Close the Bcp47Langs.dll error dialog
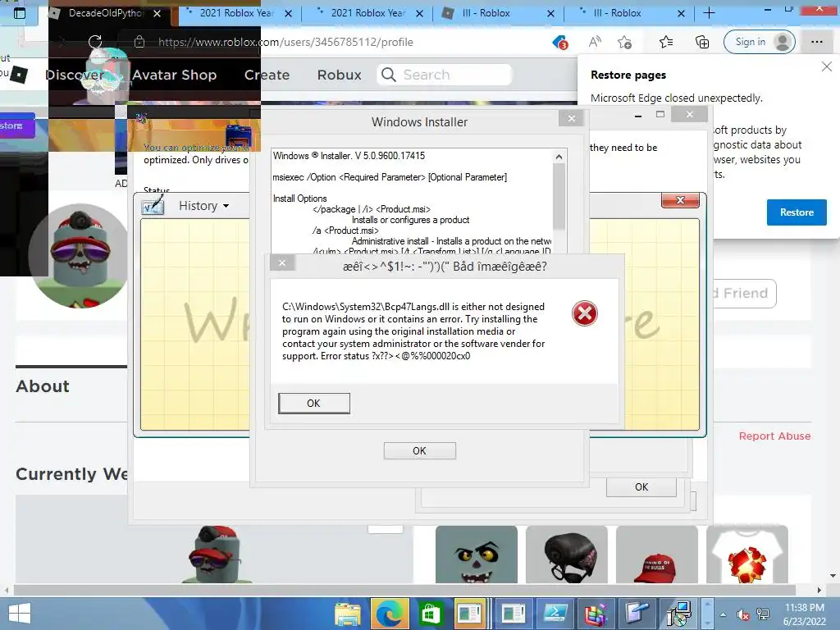 [282, 262]
